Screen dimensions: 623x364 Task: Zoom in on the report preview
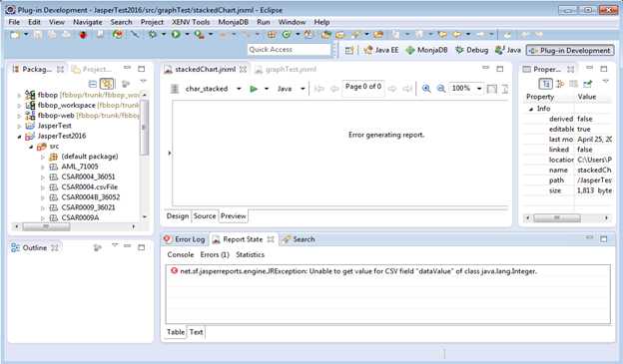coord(426,89)
